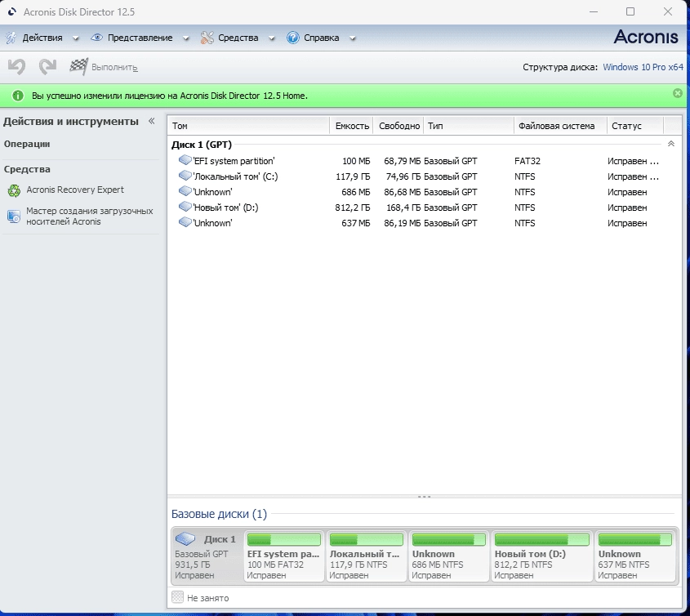The image size is (690, 616).
Task: Select 'EFI system partition' volume name
Action: tap(234, 161)
